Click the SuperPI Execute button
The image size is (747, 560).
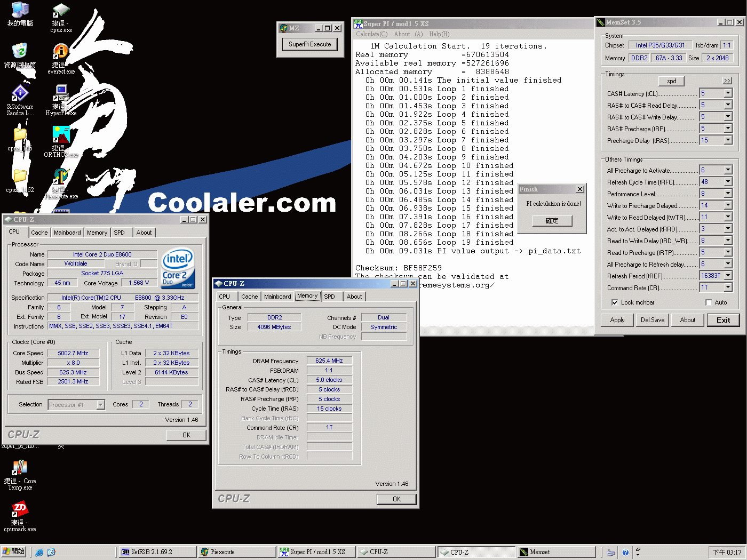coord(309,44)
